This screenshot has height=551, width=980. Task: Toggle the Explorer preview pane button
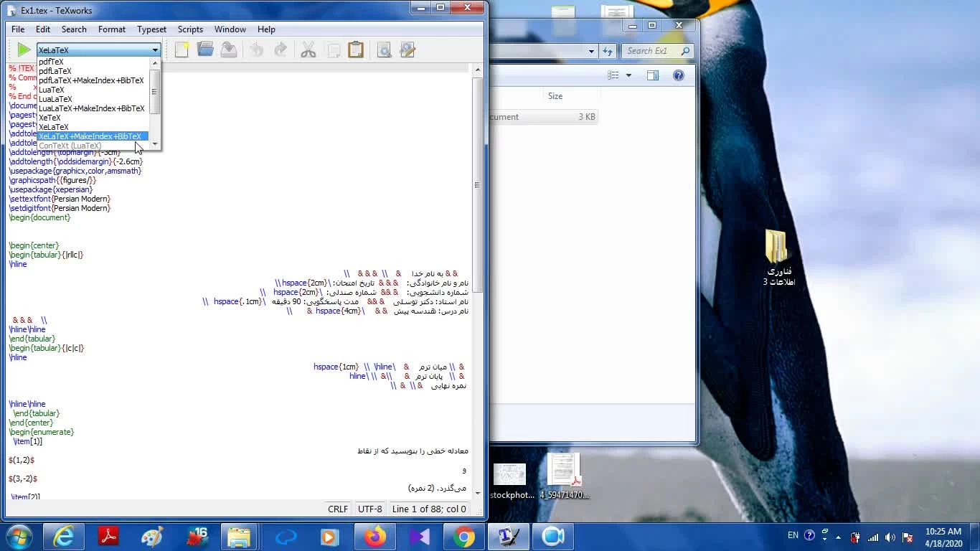click(x=652, y=75)
